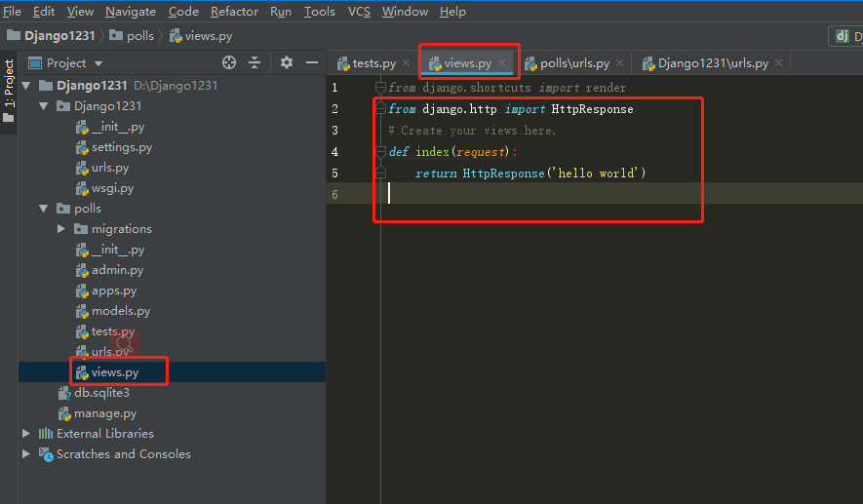Expand the migrations folder
This screenshot has width=863, height=504.
[x=61, y=229]
